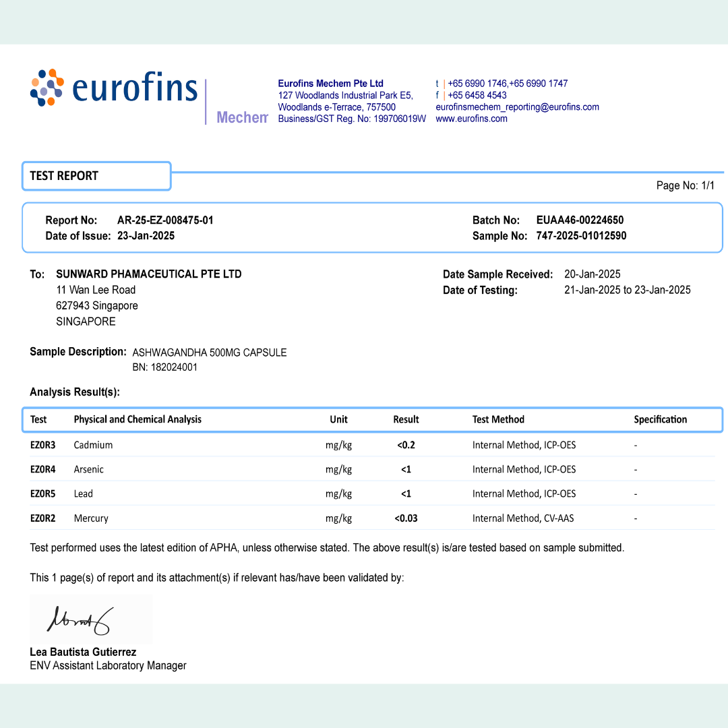Click the address line 127 Woodlands Industrial Park E5
The image size is (728, 728).
coord(345,95)
